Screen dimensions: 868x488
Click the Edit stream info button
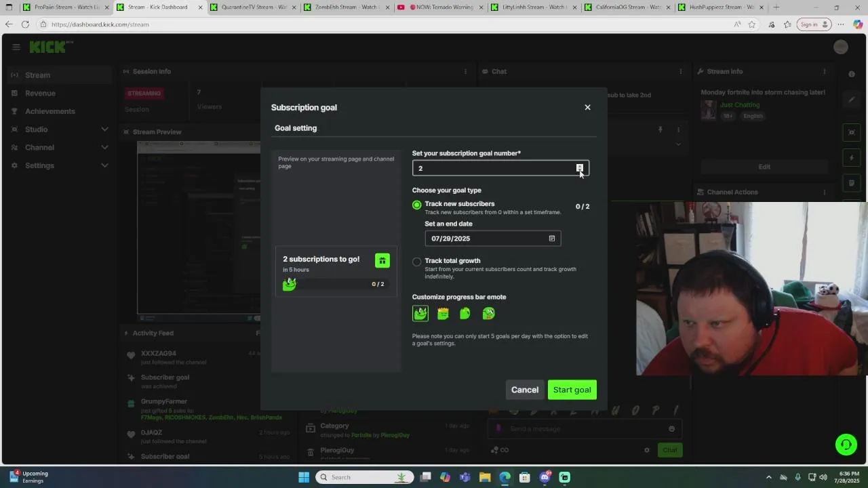764,167
